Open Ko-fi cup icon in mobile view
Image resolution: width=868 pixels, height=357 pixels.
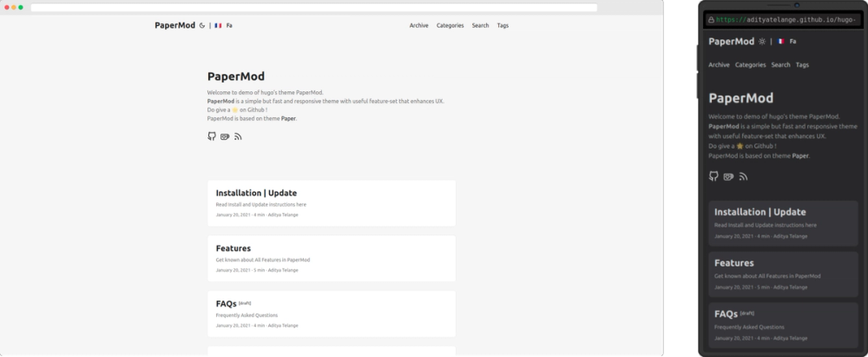(x=728, y=177)
